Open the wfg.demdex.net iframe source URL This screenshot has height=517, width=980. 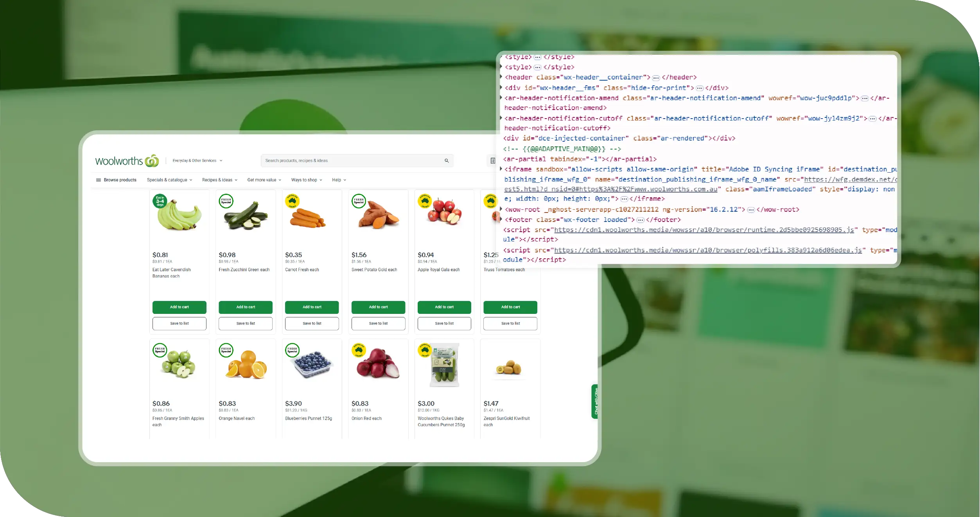point(851,179)
